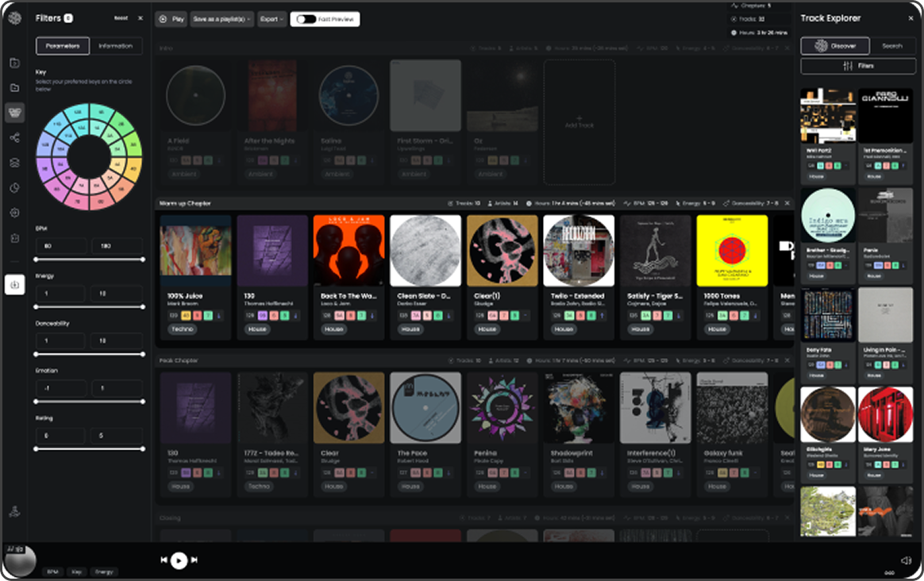Click the arrow icon on 1000 Tones card
This screenshot has height=581, width=924.
click(755, 316)
